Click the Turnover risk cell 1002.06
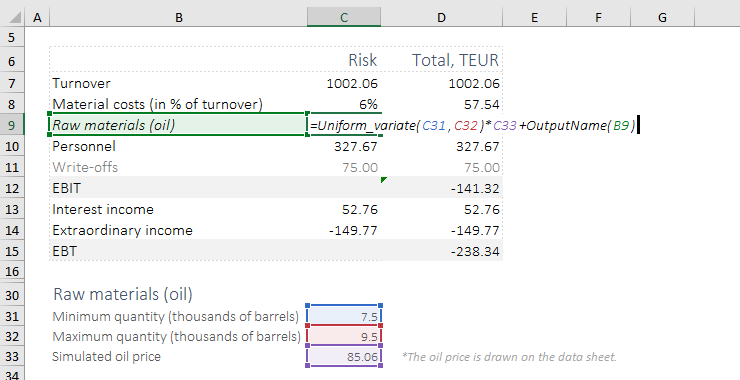Screen dimensions: 740x380 click(344, 84)
